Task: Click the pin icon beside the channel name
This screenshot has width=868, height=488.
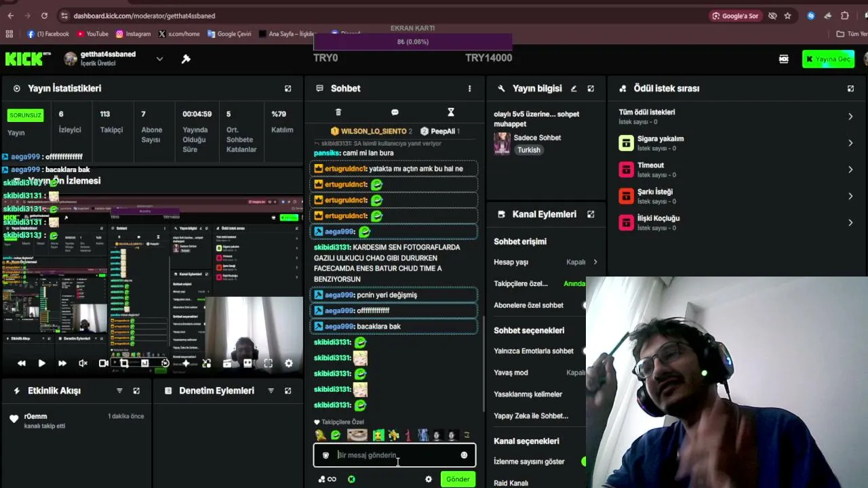Action: pyautogui.click(x=186, y=59)
